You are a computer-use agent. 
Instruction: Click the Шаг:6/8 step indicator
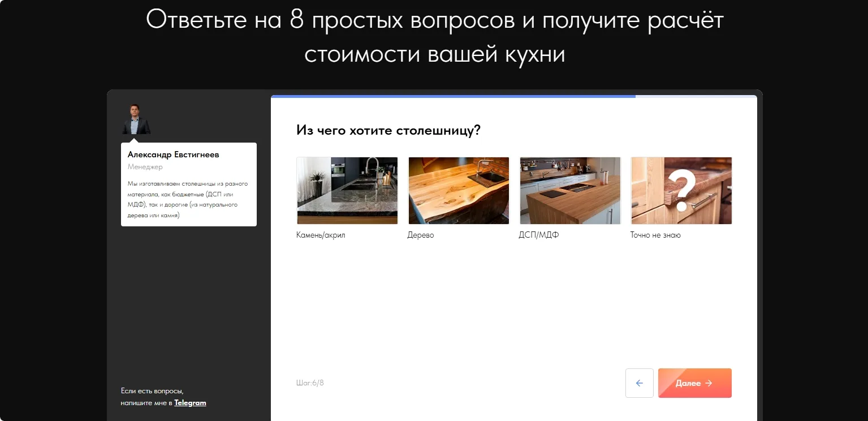(310, 383)
